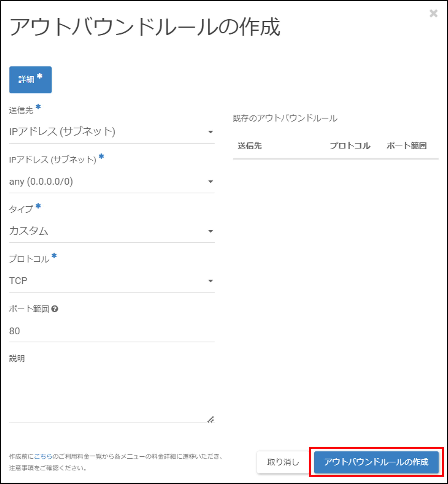Click the プロトコル column header in rules table
448x484 pixels.
[350, 146]
